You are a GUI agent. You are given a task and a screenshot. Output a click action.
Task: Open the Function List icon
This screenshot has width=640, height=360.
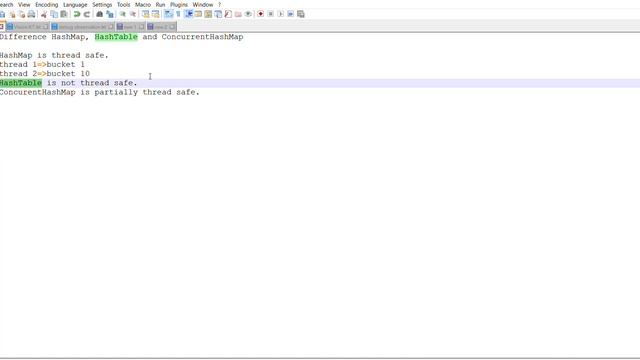pyautogui.click(x=228, y=14)
